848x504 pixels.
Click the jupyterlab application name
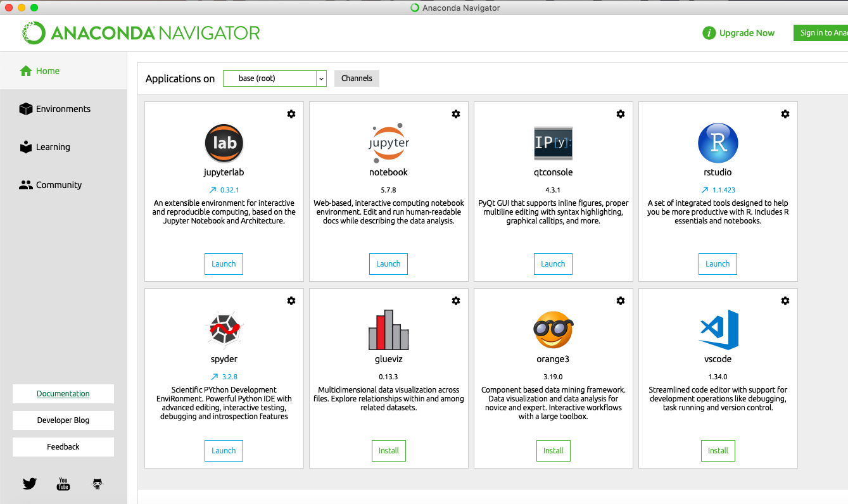pyautogui.click(x=224, y=172)
